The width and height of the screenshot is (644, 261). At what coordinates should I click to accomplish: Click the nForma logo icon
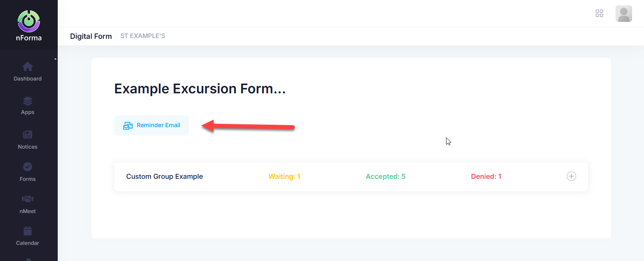pos(28,21)
